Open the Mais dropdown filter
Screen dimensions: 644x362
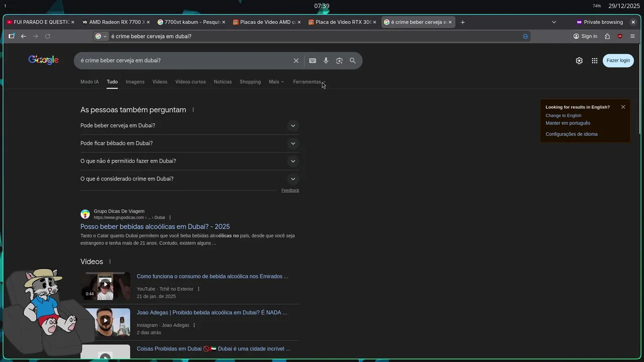pyautogui.click(x=276, y=82)
